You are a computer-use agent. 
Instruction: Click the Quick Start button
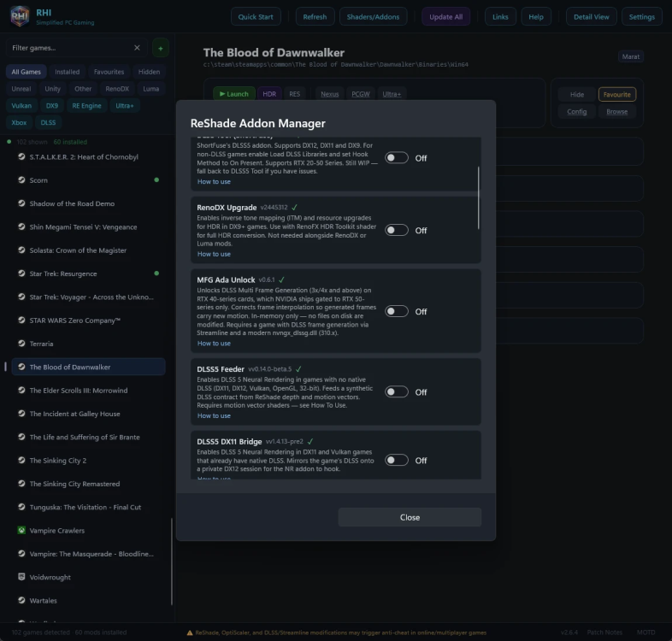(x=256, y=17)
